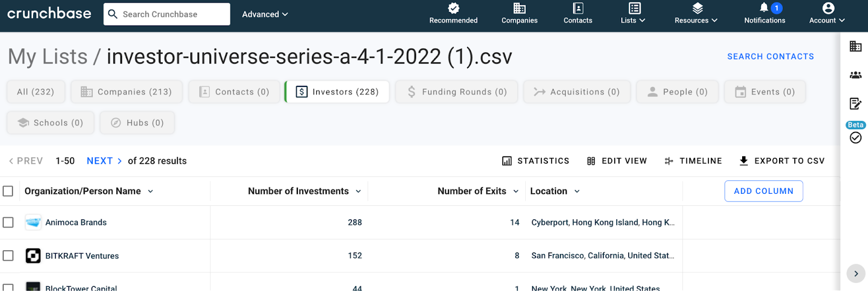Screen dimensions: 868x291
Task: Click SEARCH CONTACTS link
Action: pos(770,56)
